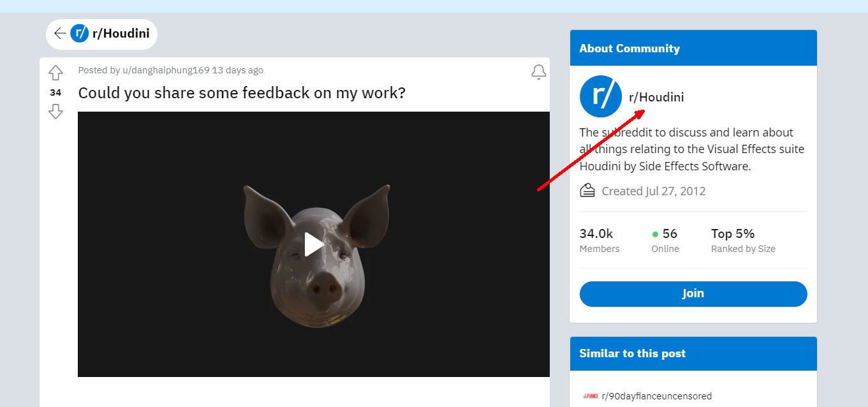
Task: Click the r/90dayfianceuncensored community icon
Action: coord(591,396)
